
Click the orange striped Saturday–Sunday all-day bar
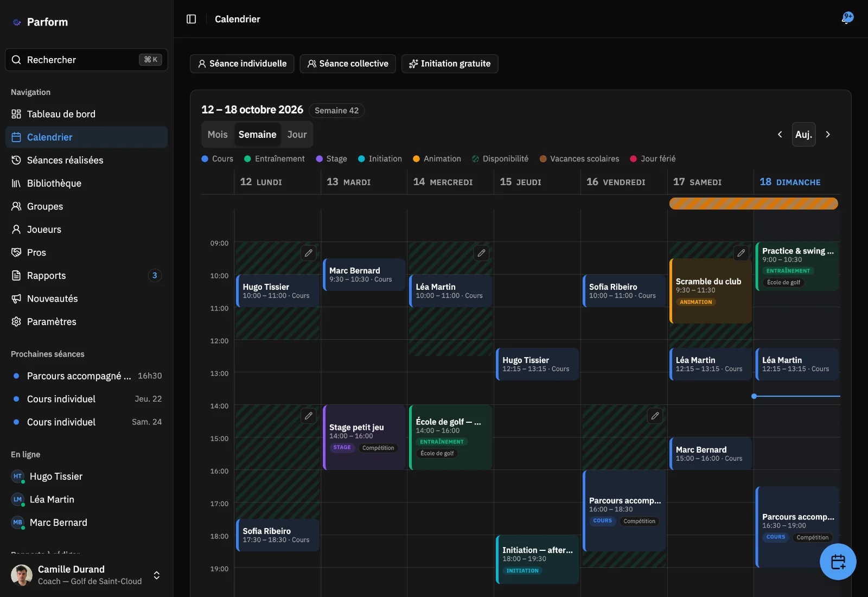(x=754, y=204)
